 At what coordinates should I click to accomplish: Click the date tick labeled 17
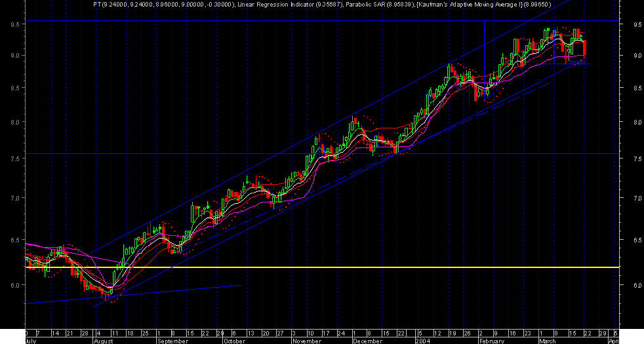[326, 333]
